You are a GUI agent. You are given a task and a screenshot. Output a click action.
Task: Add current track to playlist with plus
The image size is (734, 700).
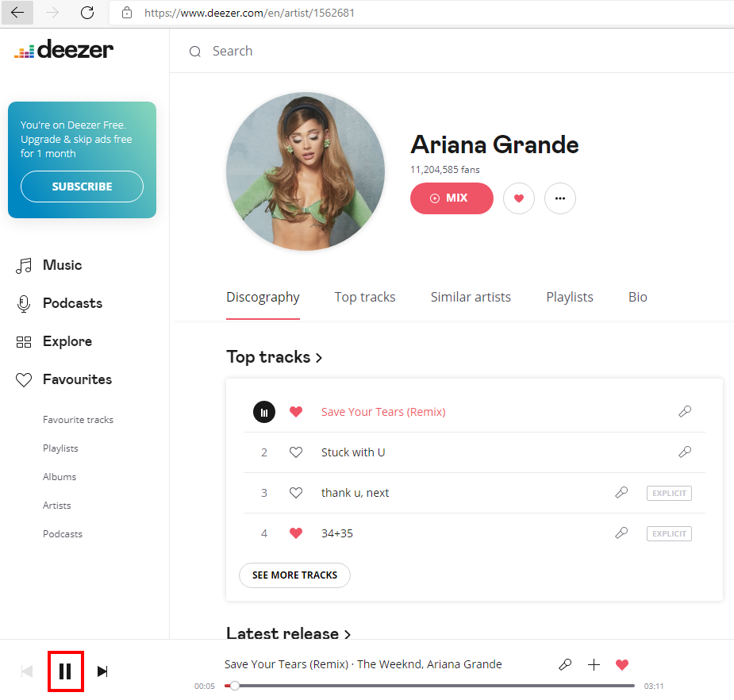click(x=594, y=664)
